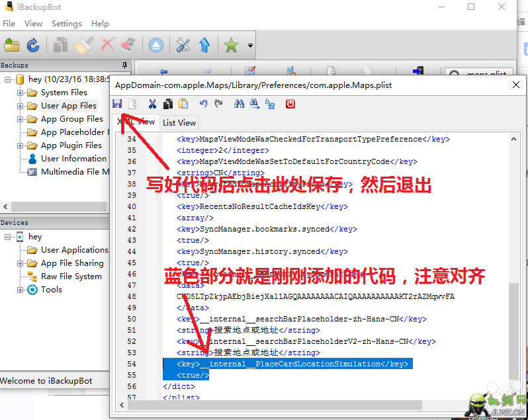Switch to the XML View tab

point(136,122)
